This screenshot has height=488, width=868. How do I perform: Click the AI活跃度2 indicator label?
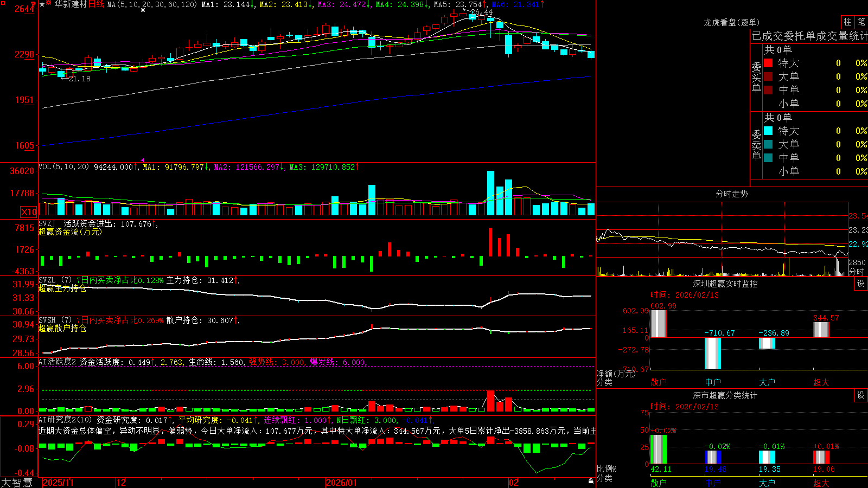(x=58, y=362)
